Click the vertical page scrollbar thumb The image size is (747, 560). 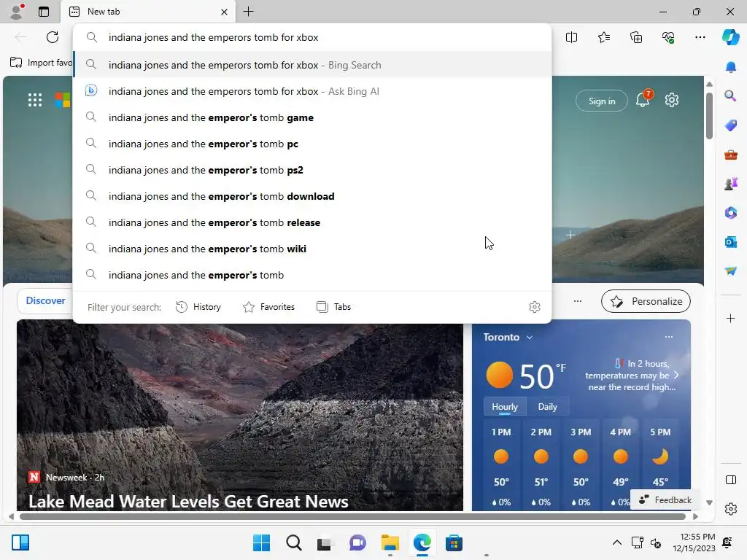[709, 116]
